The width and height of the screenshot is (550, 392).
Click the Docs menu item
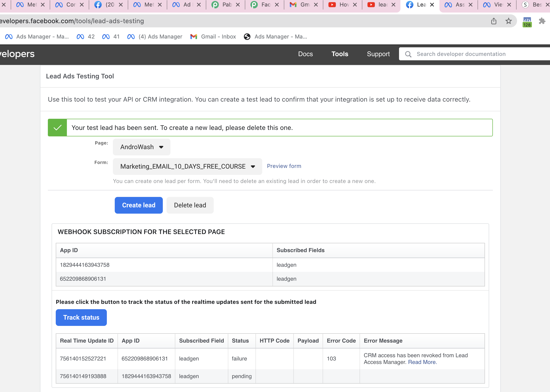(305, 54)
